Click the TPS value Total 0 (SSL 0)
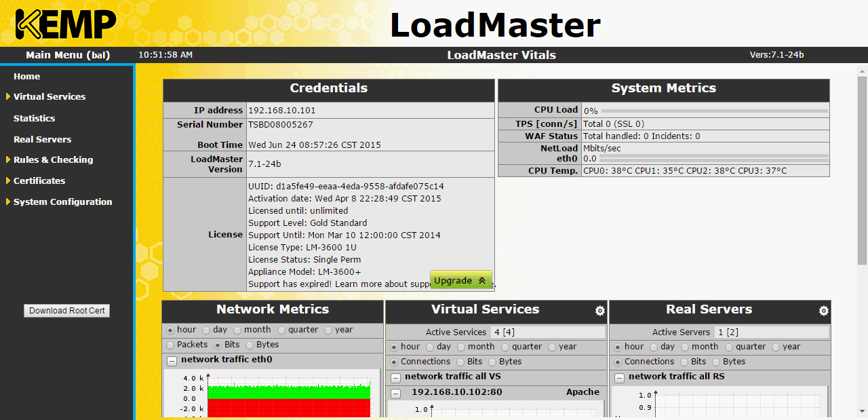This screenshot has height=420, width=868. [x=614, y=124]
